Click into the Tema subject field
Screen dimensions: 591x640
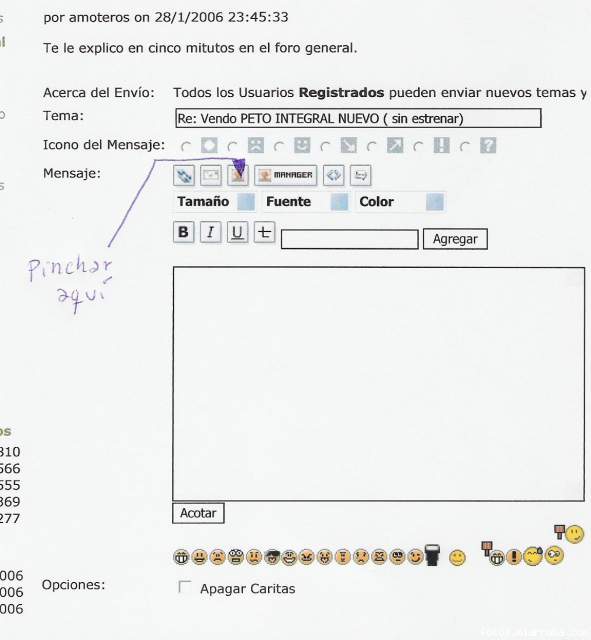[x=358, y=118]
